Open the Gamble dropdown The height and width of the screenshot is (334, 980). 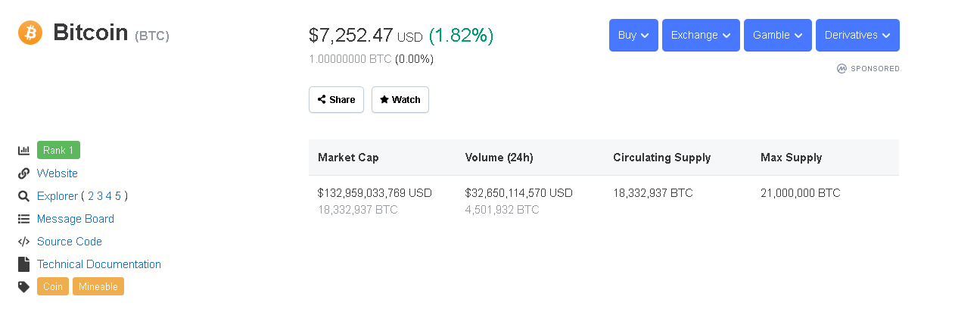(777, 35)
